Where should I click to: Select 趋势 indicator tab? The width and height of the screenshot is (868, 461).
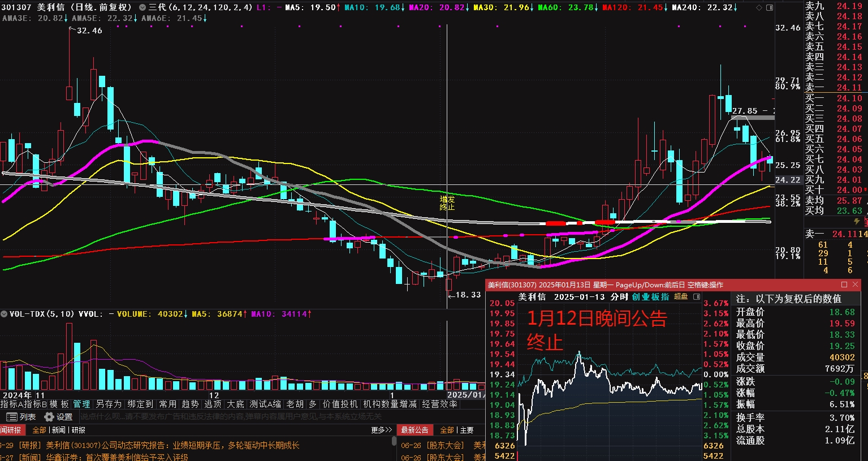191,404
